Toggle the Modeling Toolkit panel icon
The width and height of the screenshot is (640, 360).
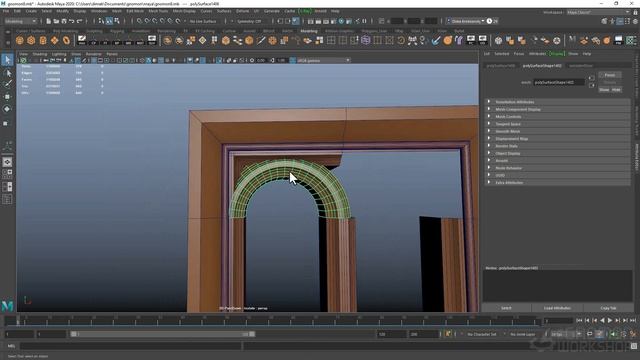(x=604, y=21)
